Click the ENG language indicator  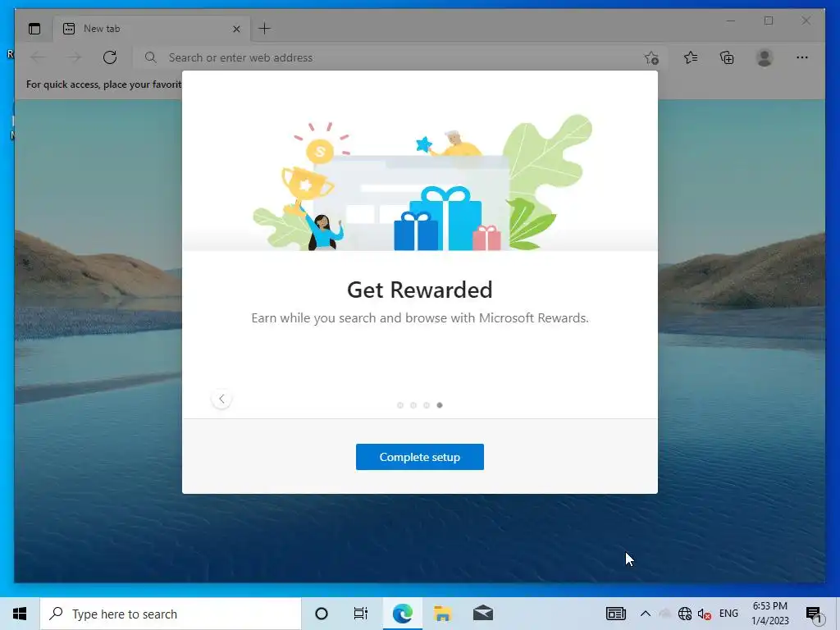pyautogui.click(x=728, y=614)
